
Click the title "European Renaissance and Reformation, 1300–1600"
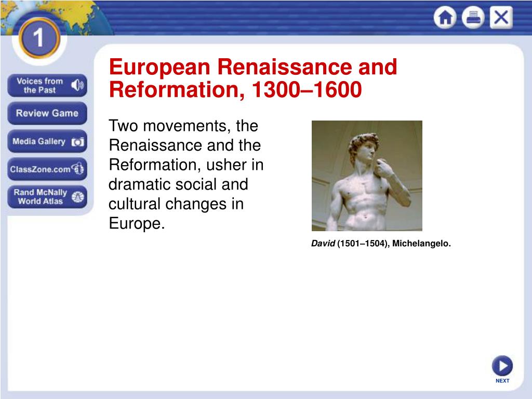click(x=253, y=78)
